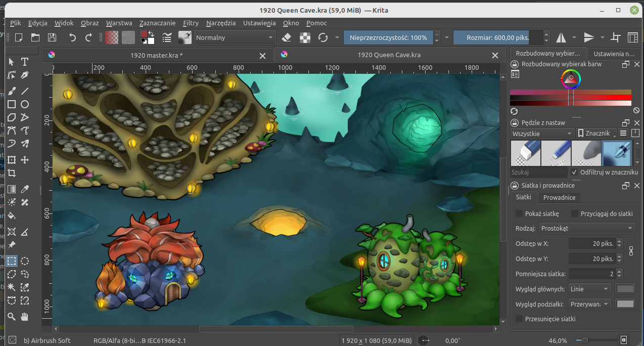Open 'Wszystkie' brush preset filter dropdown
The height and width of the screenshot is (346, 644).
tap(541, 134)
